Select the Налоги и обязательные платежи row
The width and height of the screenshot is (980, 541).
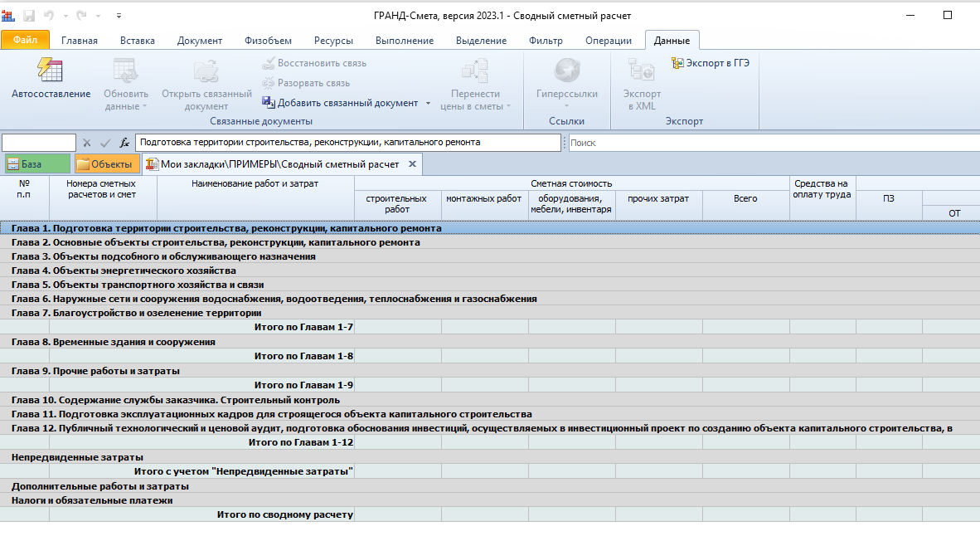(490, 500)
